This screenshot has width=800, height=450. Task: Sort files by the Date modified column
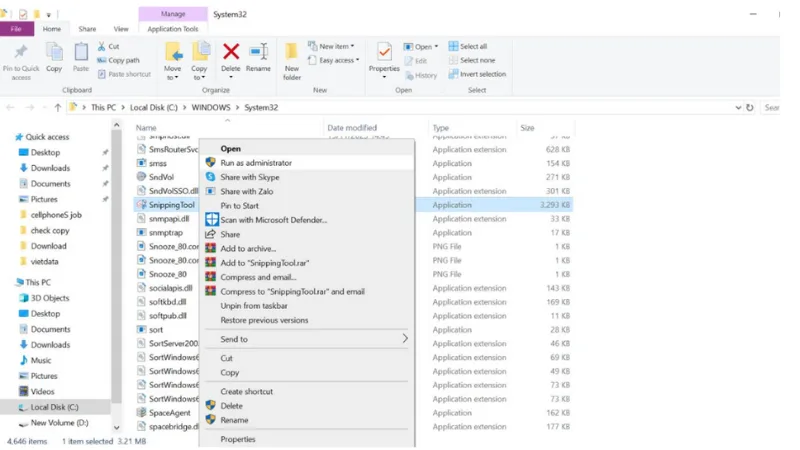click(354, 128)
